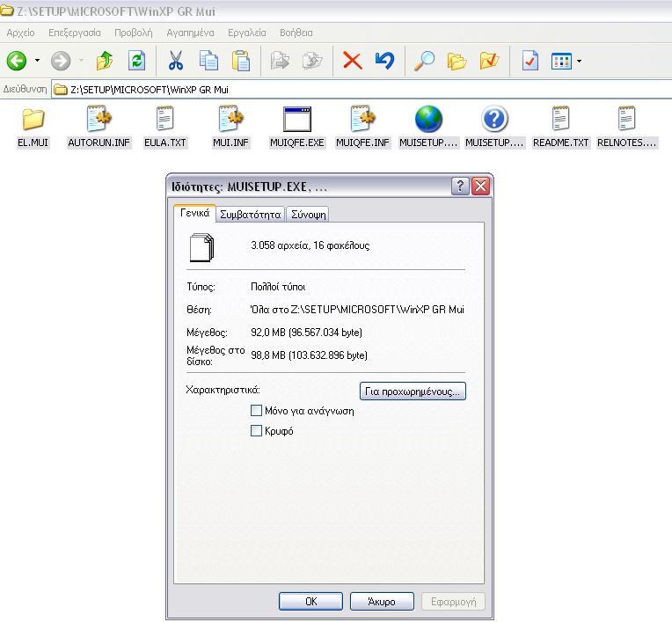Open the Αγαπημένα menu

point(190,33)
